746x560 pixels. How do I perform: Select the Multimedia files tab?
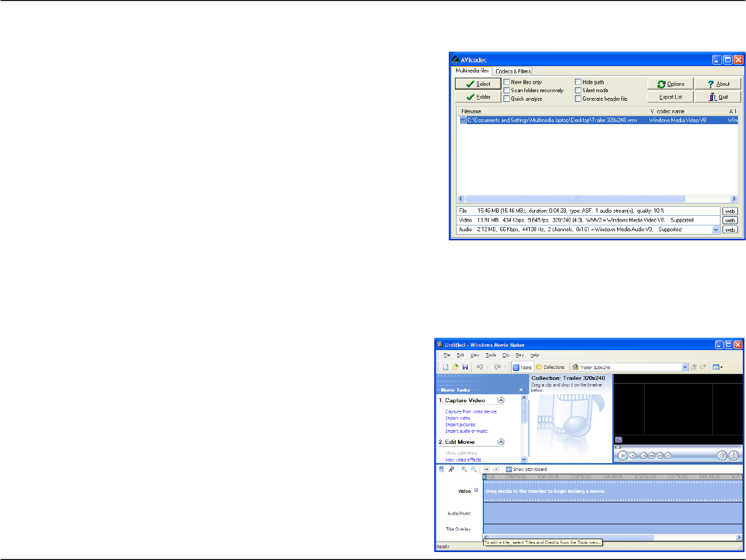click(472, 70)
